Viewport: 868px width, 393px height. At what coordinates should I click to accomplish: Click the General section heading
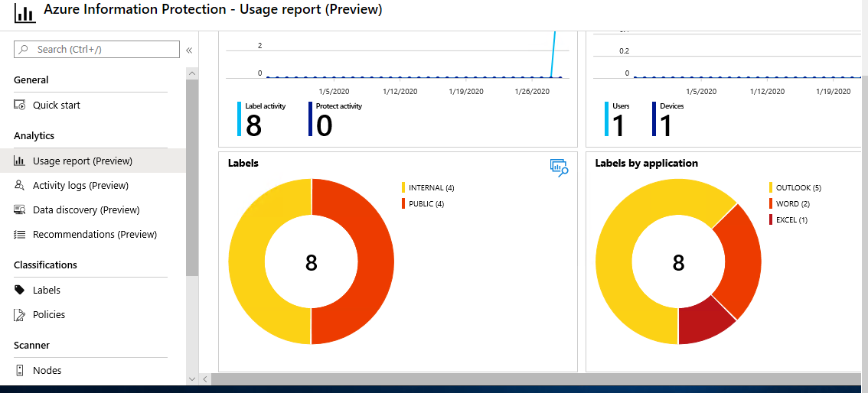pos(31,80)
